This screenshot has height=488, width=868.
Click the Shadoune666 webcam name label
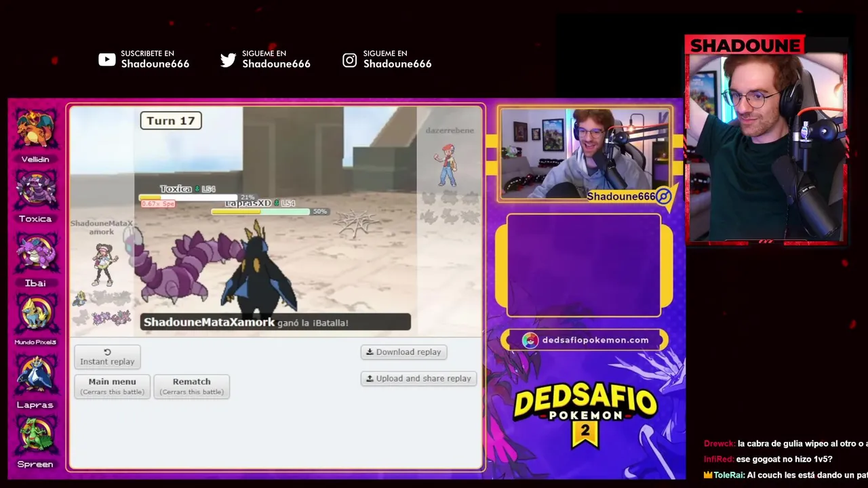621,197
